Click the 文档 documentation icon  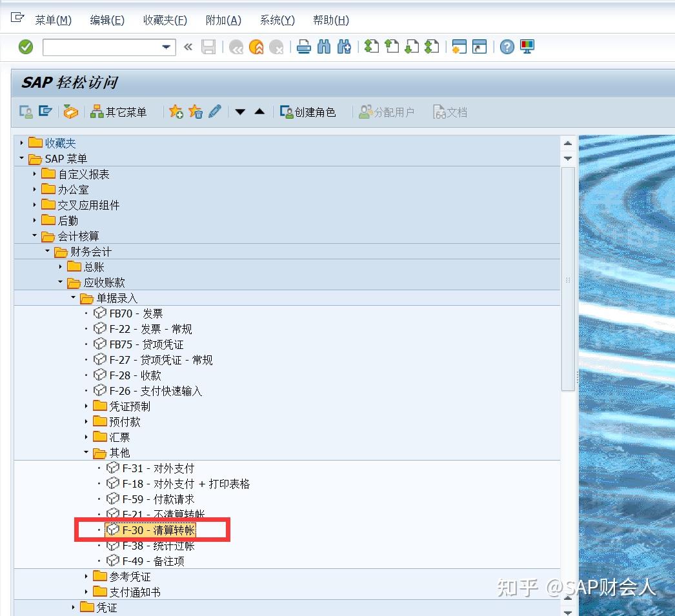pyautogui.click(x=450, y=111)
